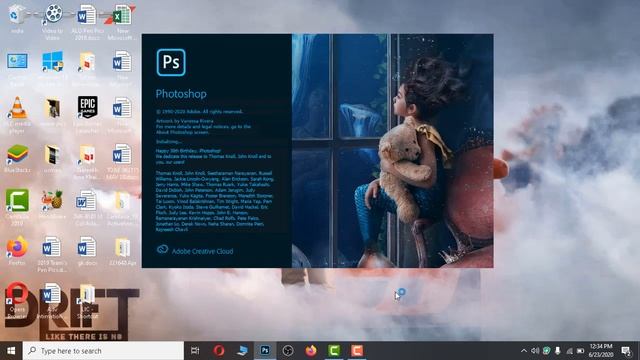
Task: Open the notification center icon
Action: (627, 351)
